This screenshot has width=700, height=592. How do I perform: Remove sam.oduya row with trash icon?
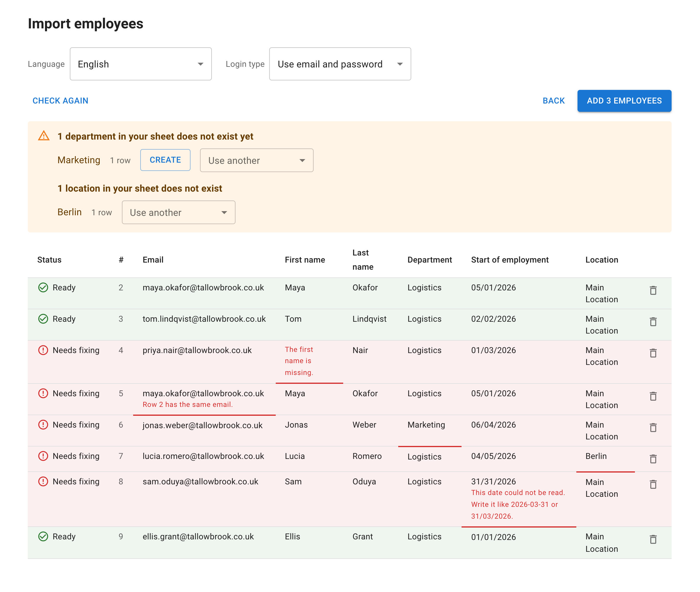point(653,484)
